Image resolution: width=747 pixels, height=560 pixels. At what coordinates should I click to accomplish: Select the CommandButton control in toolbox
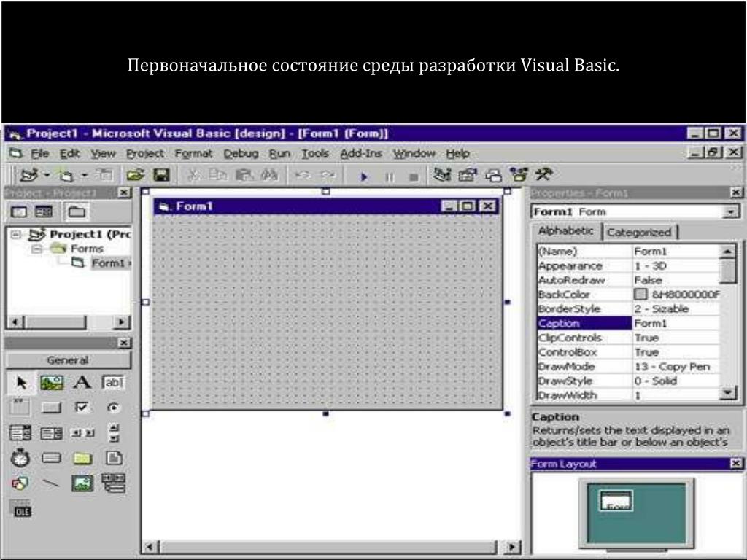(x=52, y=408)
